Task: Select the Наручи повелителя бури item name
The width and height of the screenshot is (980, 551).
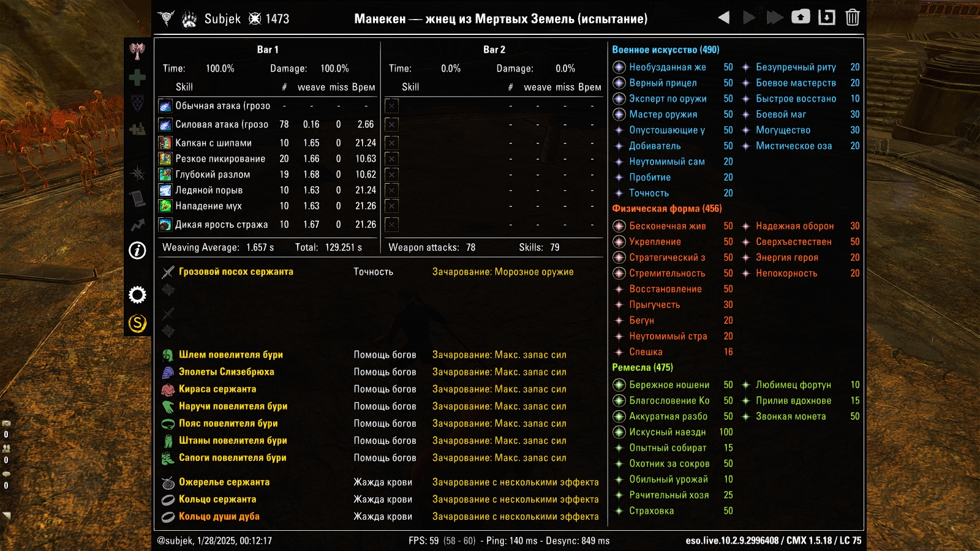Action: tap(233, 407)
